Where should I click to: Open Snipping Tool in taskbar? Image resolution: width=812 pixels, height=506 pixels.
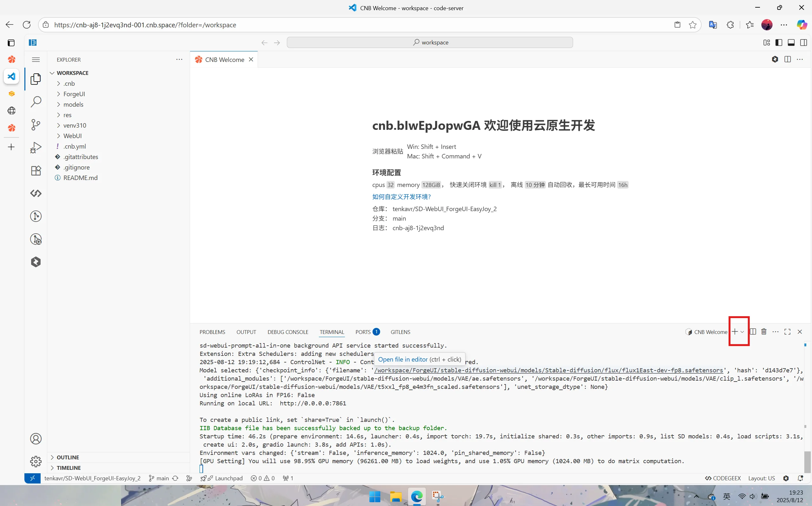click(438, 496)
